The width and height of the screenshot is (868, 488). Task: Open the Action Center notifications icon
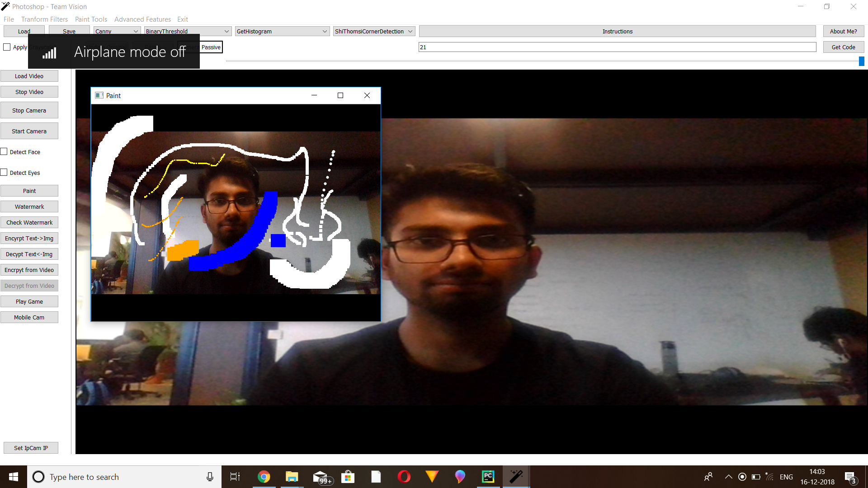click(x=850, y=477)
